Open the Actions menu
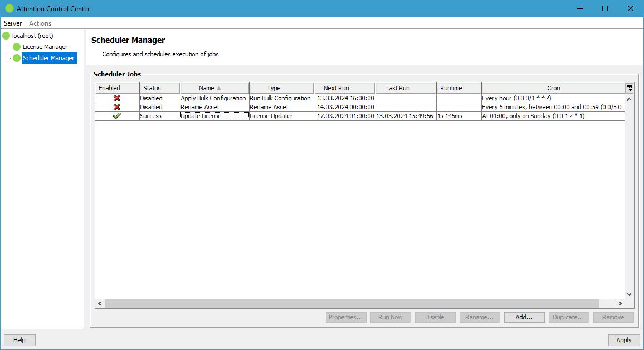This screenshot has width=644, height=350. tap(40, 23)
